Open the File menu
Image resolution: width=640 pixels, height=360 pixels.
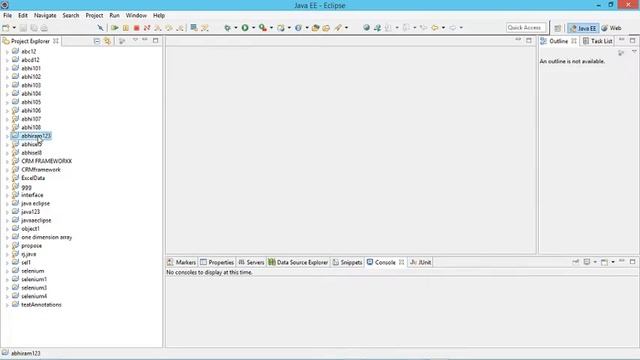[7, 15]
